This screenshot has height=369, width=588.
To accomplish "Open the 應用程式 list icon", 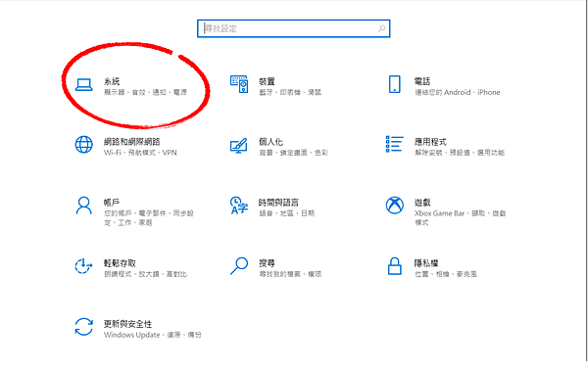I will 395,144.
